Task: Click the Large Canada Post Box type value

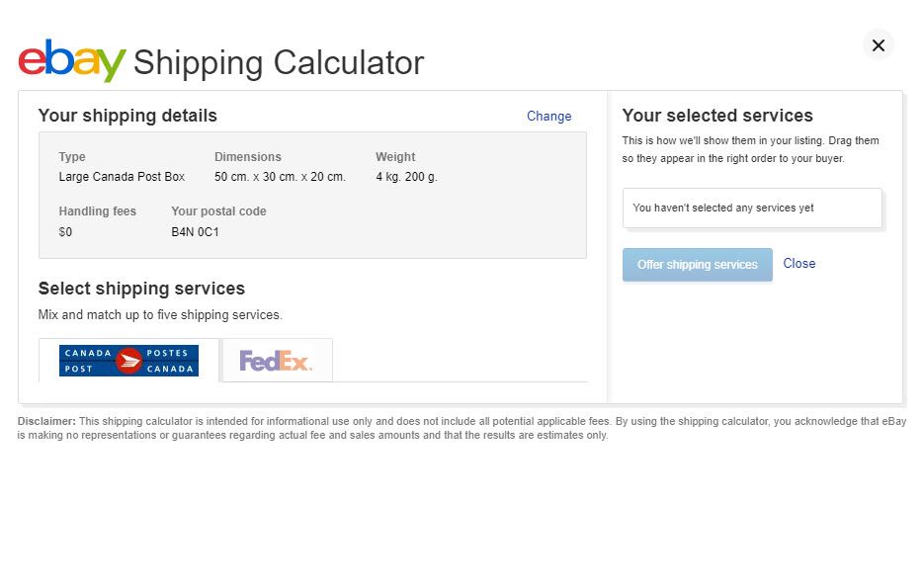Action: click(x=122, y=177)
